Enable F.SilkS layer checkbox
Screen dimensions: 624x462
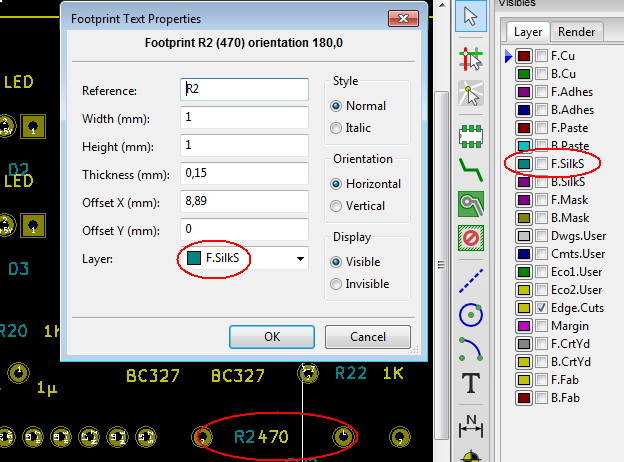tap(541, 164)
